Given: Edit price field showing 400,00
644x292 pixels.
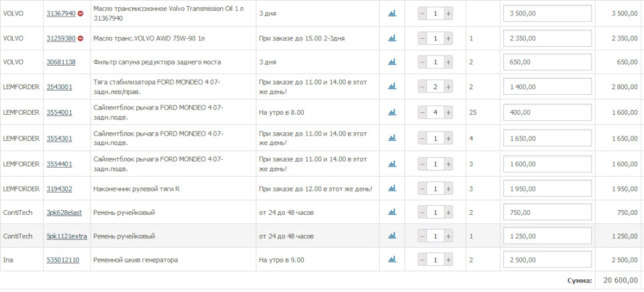Looking at the screenshot, I should (547, 112).
